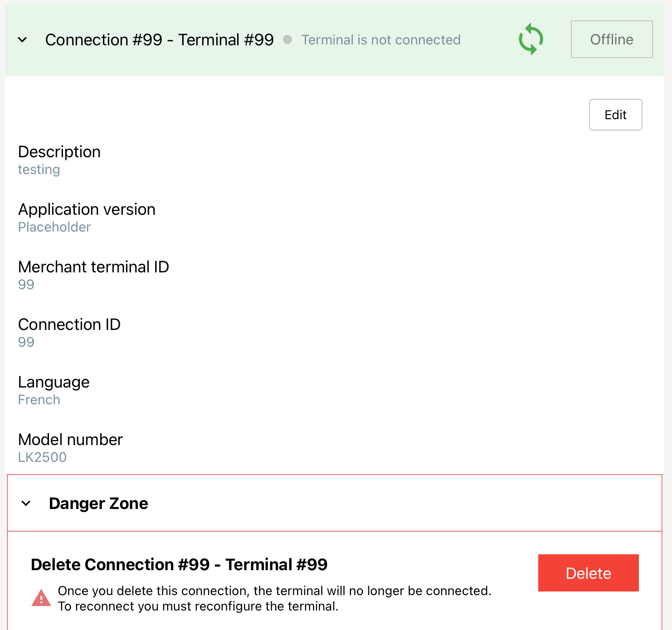672x630 pixels.
Task: Click the gray connection status dot
Action: 287,40
